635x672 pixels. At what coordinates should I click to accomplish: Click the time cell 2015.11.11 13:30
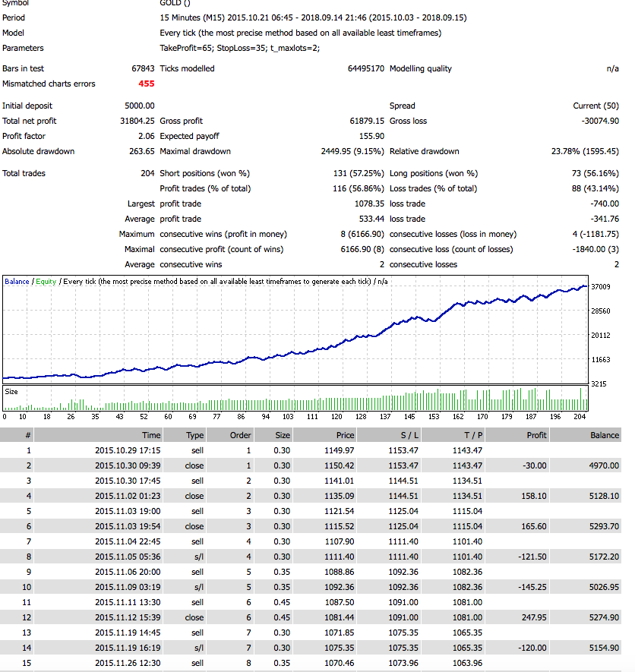pos(128,602)
